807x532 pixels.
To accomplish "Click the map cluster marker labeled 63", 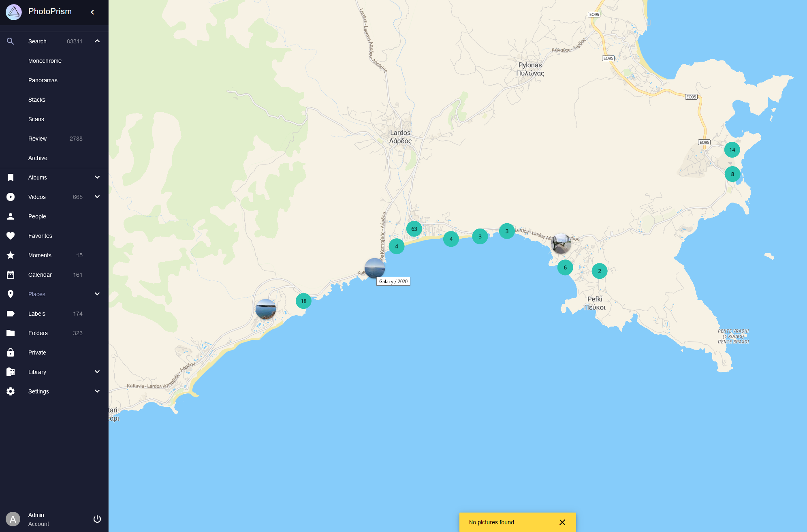I will pyautogui.click(x=414, y=229).
